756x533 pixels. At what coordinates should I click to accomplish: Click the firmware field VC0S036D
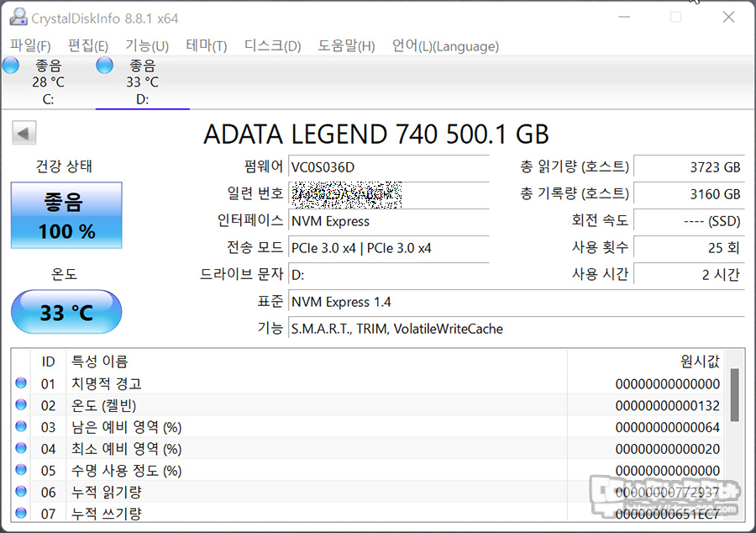point(389,167)
